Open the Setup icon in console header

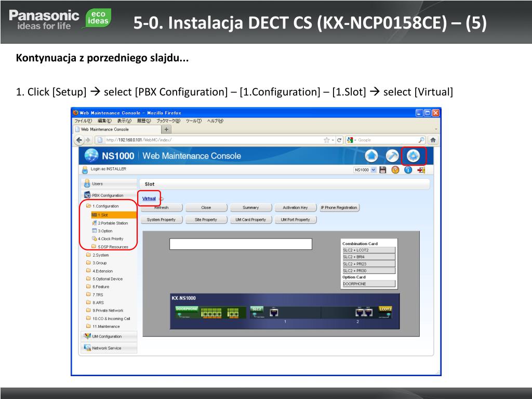point(413,156)
